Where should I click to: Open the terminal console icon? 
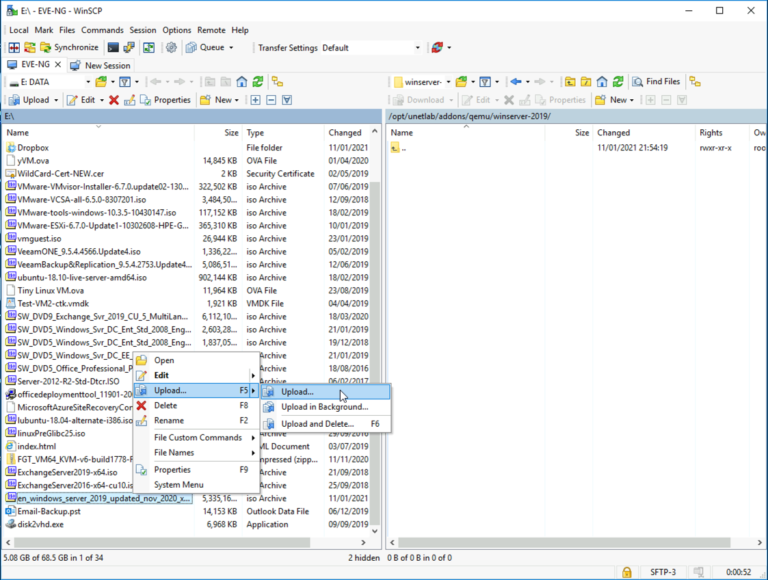click(x=113, y=48)
